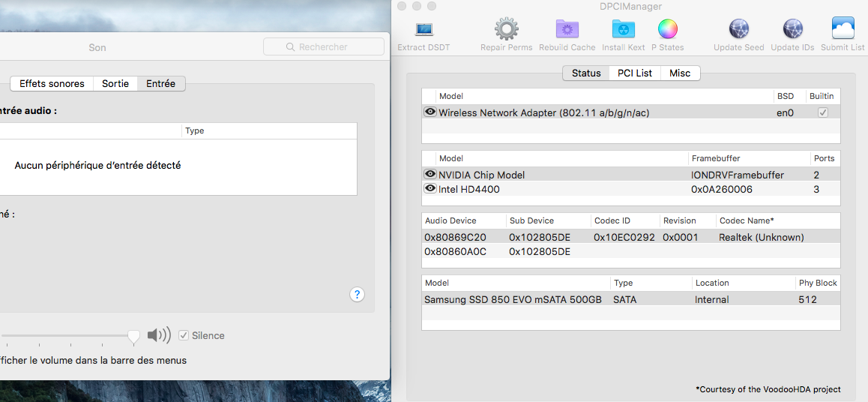Switch to the Misc tab
868x402 pixels.
pyautogui.click(x=680, y=73)
